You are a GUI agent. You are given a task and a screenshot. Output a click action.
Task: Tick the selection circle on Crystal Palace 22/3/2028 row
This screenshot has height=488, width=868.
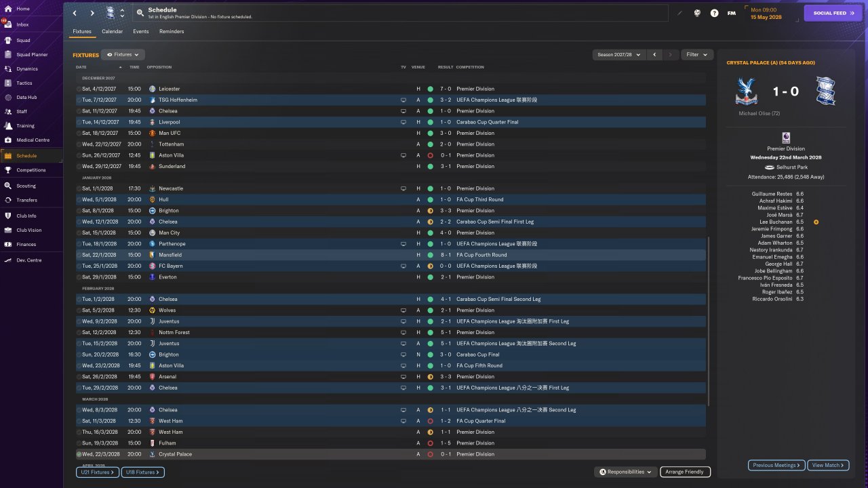click(x=79, y=454)
